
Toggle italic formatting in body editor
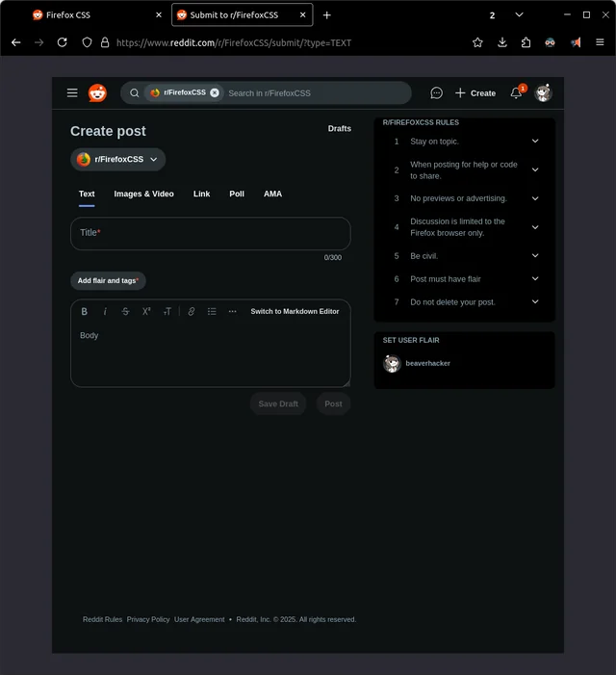(x=105, y=311)
